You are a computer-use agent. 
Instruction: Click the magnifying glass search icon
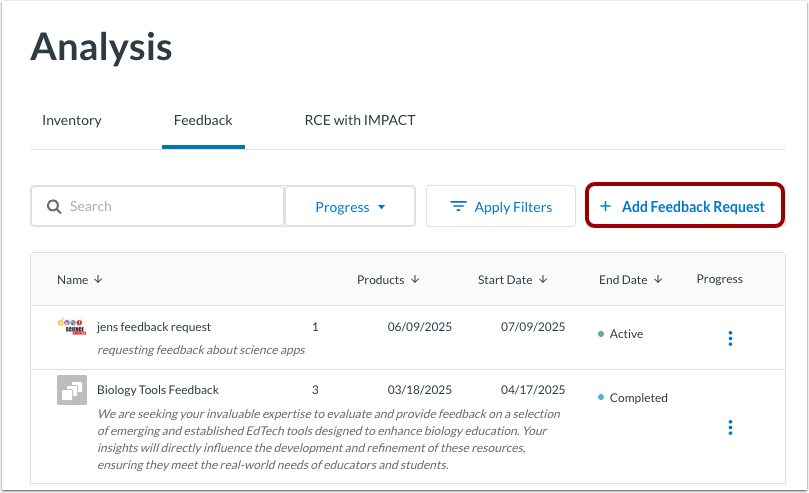[x=54, y=207]
